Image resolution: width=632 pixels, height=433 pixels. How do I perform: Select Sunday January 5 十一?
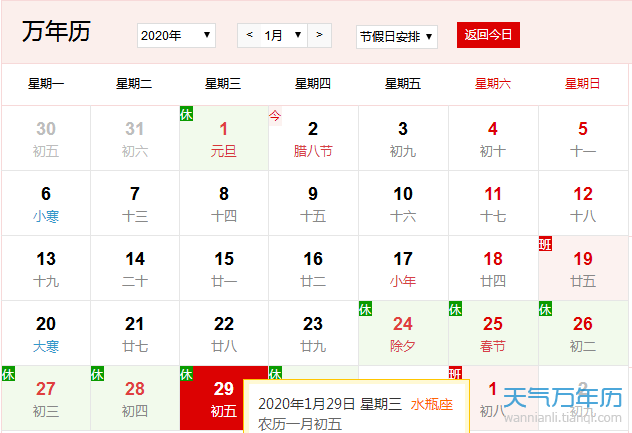(x=583, y=138)
